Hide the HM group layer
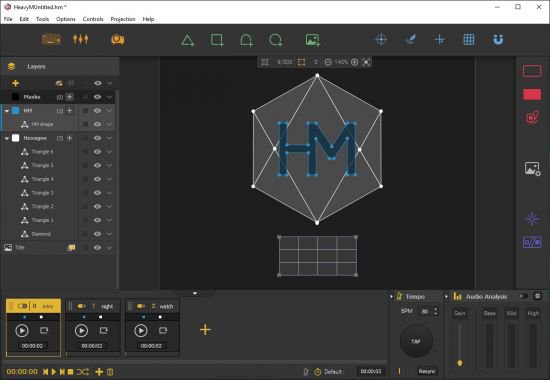Image resolution: width=550 pixels, height=380 pixels. [x=98, y=111]
